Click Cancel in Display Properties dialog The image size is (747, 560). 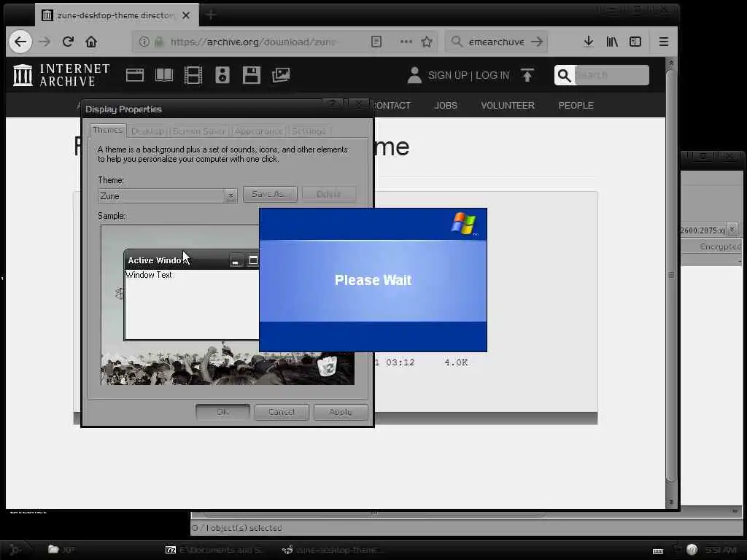click(x=282, y=412)
